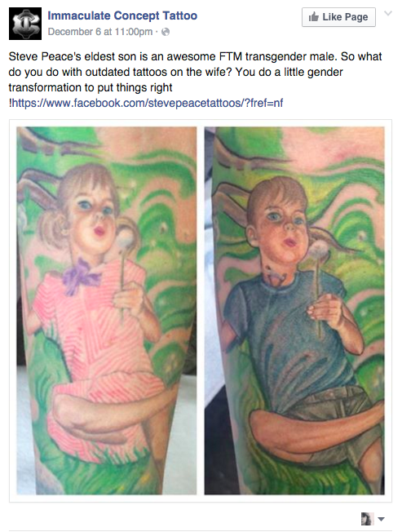Click the post text about gender transformation
This screenshot has height=532, width=402.
coord(195,72)
